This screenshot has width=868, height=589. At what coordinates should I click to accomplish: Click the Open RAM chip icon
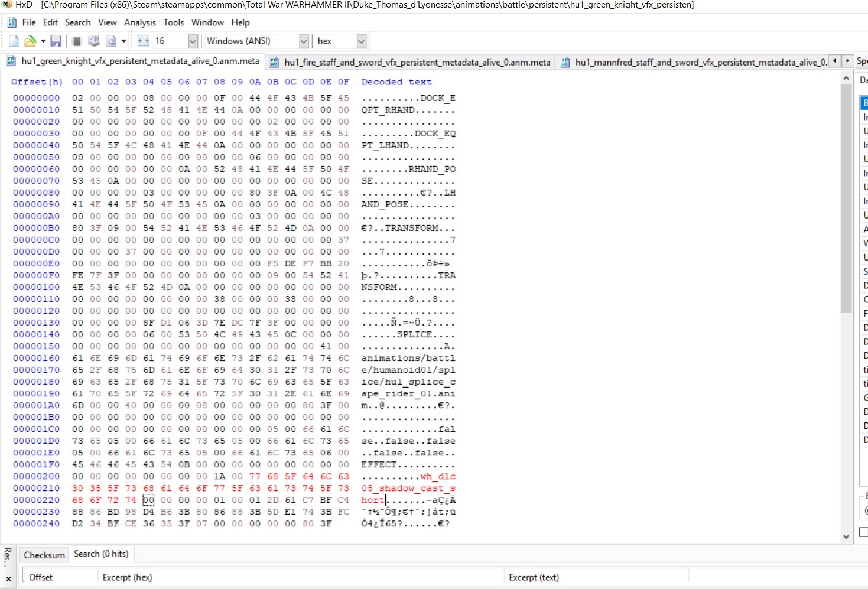[x=77, y=41]
